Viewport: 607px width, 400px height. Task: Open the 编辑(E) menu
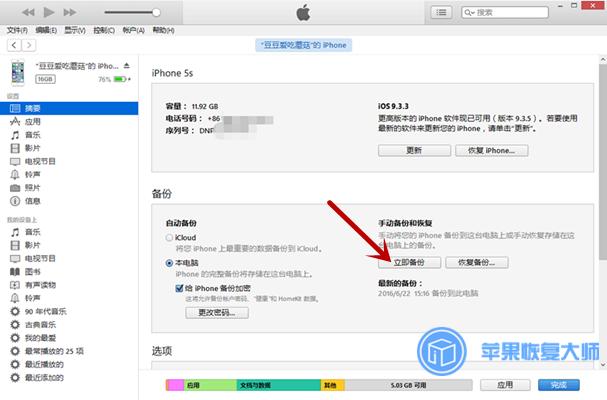(46, 30)
